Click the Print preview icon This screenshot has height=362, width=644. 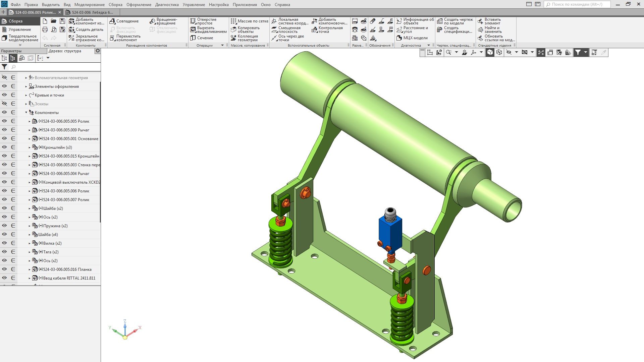[x=54, y=29]
